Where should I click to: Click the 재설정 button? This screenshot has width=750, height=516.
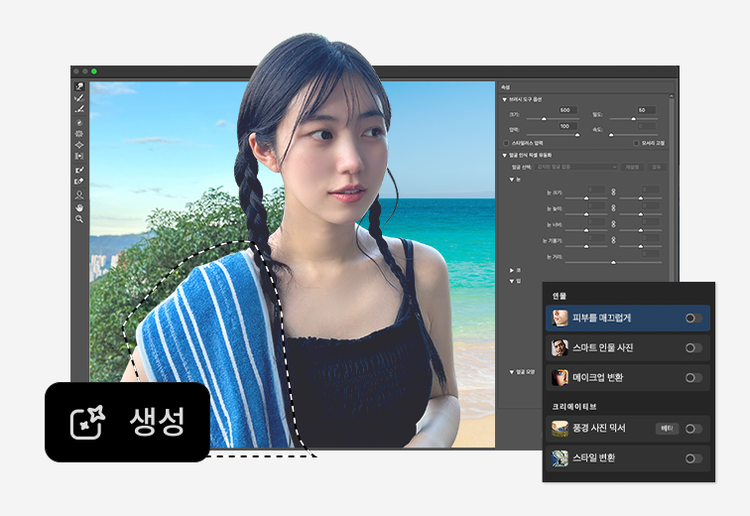coord(632,167)
